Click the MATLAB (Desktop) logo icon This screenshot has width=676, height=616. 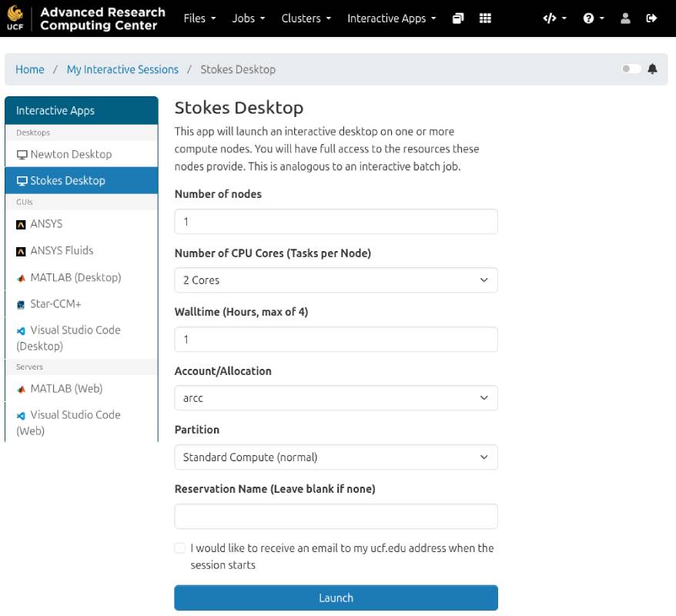pyautogui.click(x=21, y=278)
